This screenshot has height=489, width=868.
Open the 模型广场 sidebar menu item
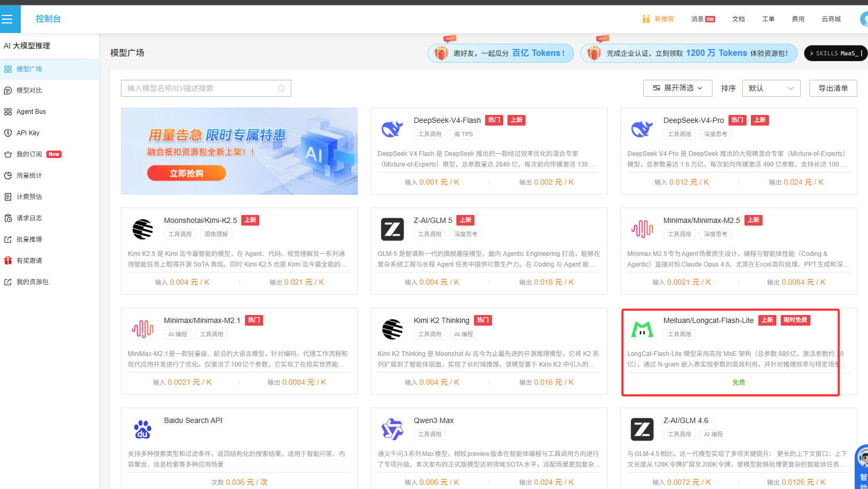50,69
